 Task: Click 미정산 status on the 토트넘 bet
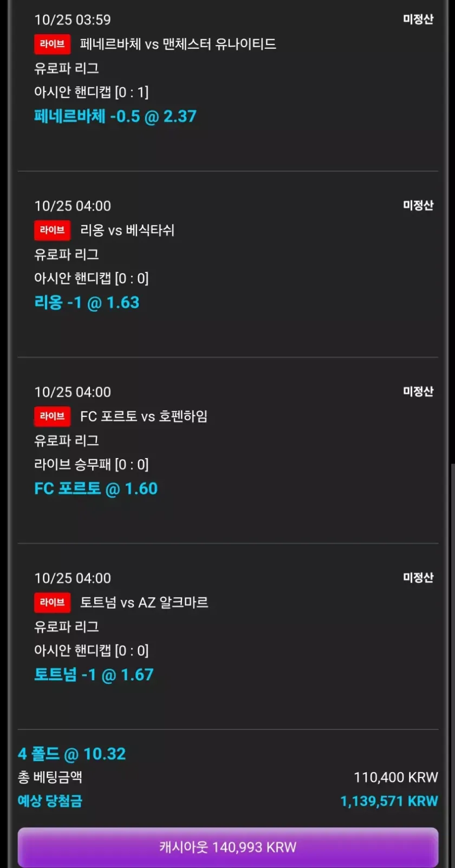pos(418,578)
